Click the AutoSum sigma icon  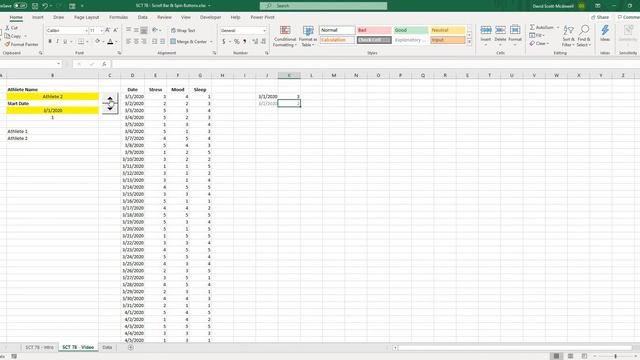pos(532,27)
